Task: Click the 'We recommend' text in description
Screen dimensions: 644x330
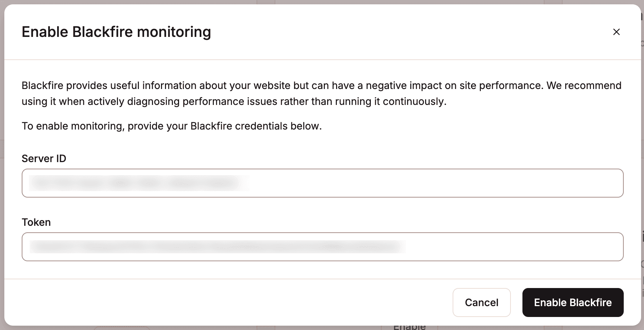Action: (x=584, y=85)
